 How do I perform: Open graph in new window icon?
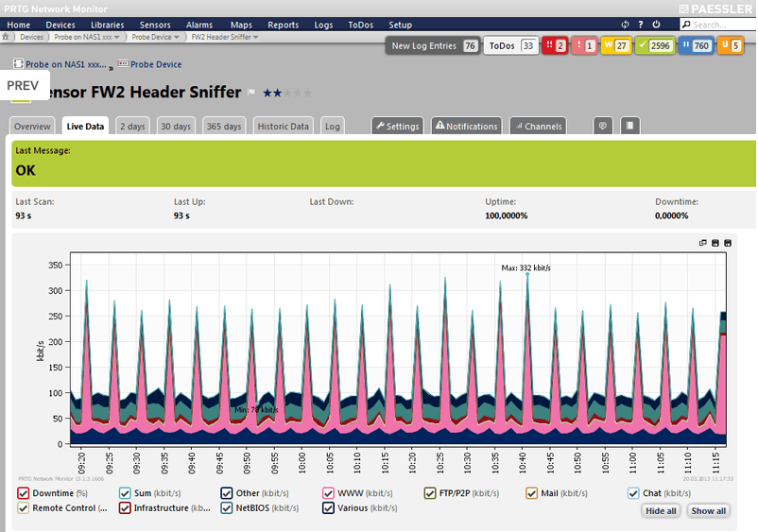coord(703,243)
